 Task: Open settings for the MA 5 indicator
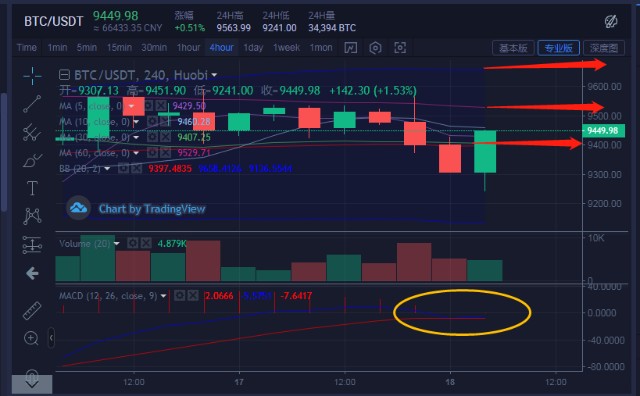[x=148, y=106]
